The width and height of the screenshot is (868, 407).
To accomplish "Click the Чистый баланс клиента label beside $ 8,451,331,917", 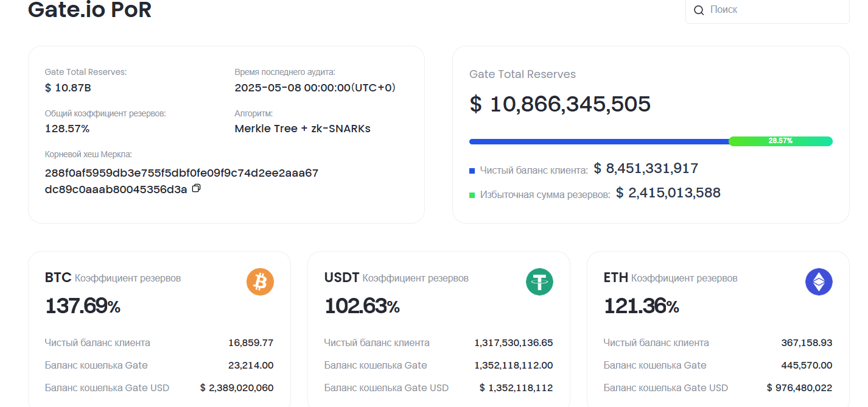I will point(534,171).
